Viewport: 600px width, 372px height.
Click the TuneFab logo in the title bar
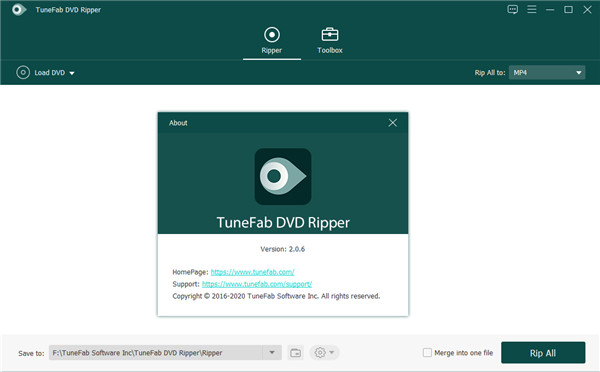coord(19,10)
